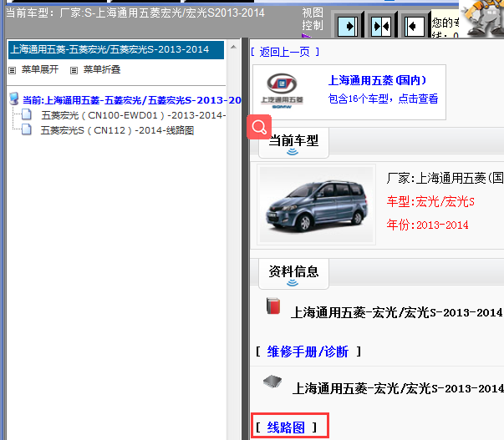The height and width of the screenshot is (440, 504).
Task: Select root node 当前:上海通用五菱-五菱宏光
Action: pos(132,100)
